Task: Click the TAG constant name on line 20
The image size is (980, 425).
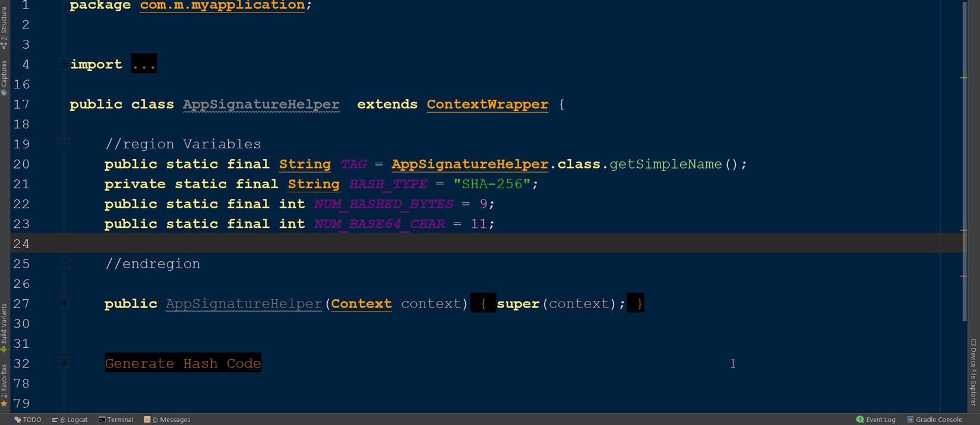Action: click(353, 164)
